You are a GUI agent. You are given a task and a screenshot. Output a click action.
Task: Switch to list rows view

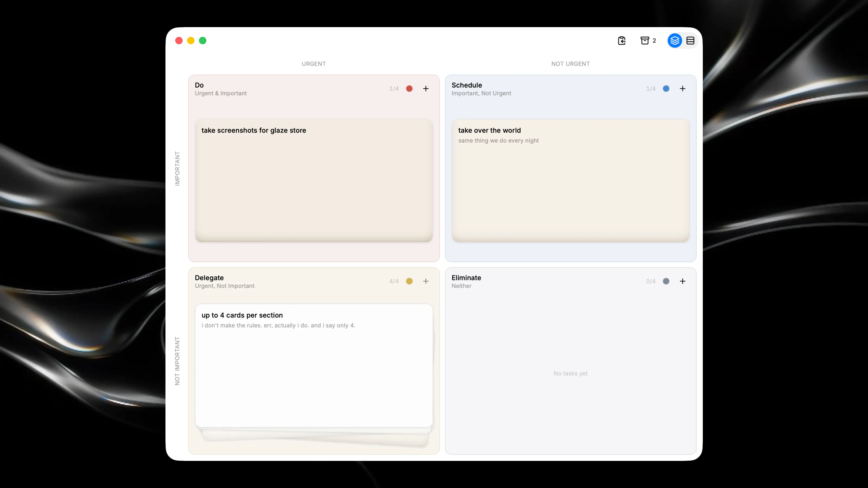pos(690,40)
